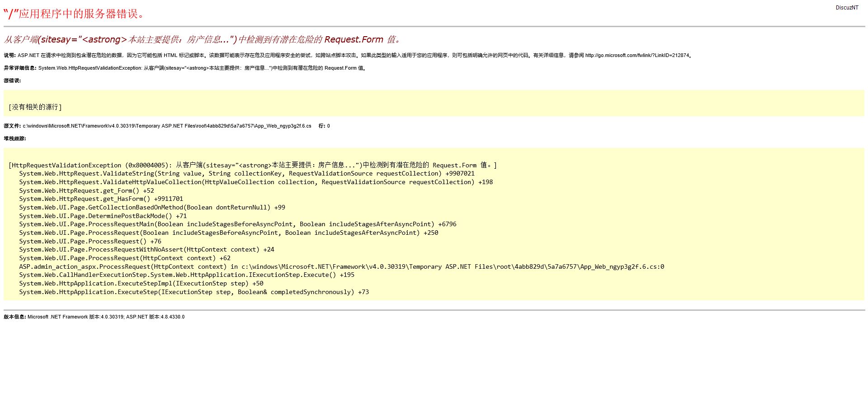The image size is (868, 404).
Task: Click the 源文件 path ending App_Web_ngyp3g2f.6.cs
Action: click(166, 126)
